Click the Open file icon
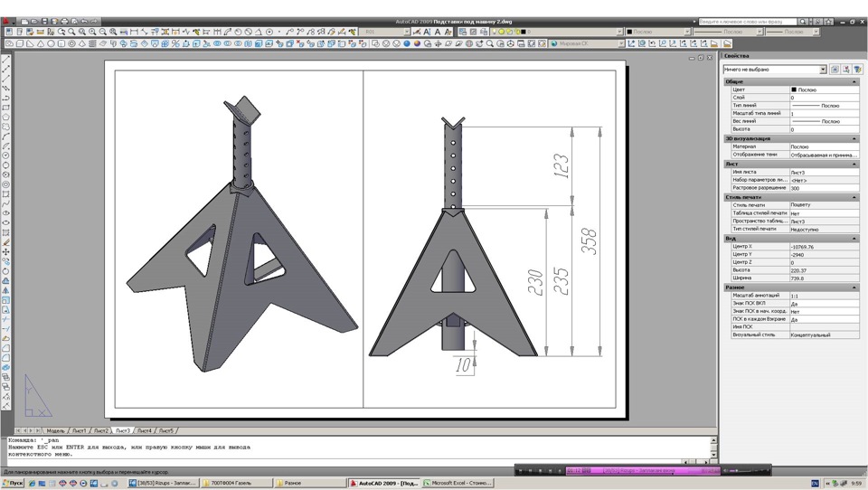Image resolution: width=868 pixels, height=490 pixels. (x=34, y=22)
